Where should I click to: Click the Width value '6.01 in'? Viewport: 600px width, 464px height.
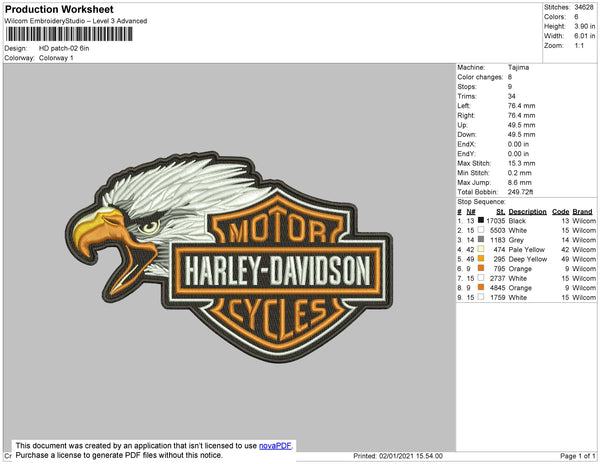click(585, 36)
